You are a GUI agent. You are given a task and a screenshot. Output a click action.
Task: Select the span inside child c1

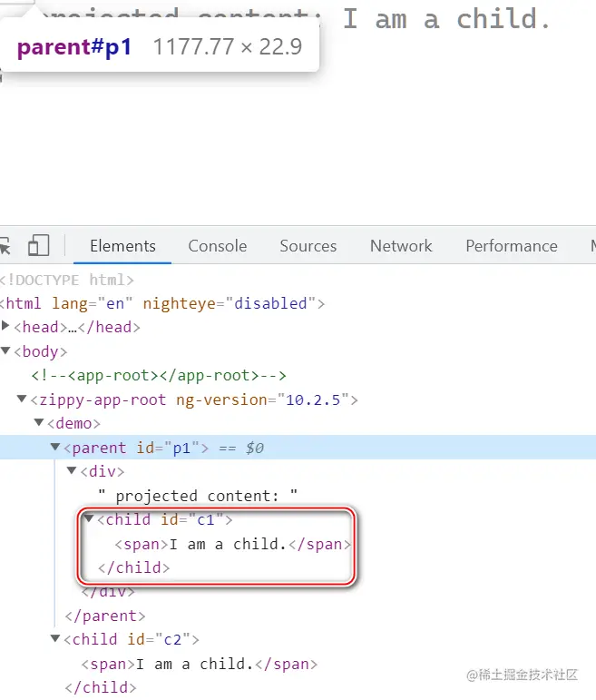click(233, 544)
